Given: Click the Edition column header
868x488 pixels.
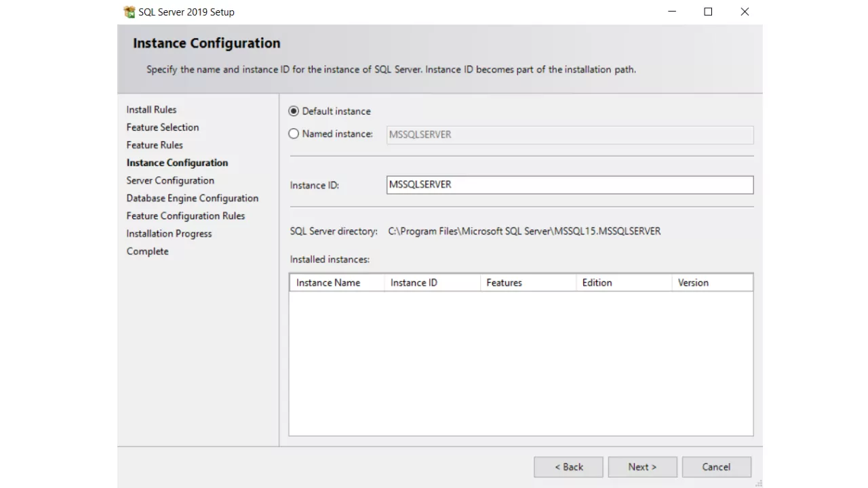Looking at the screenshot, I should click(x=624, y=283).
